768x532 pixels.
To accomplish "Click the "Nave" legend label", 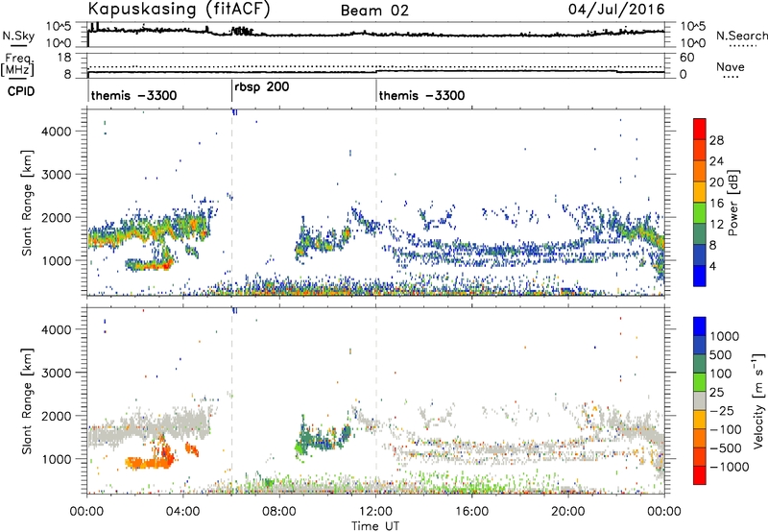I will point(731,66).
